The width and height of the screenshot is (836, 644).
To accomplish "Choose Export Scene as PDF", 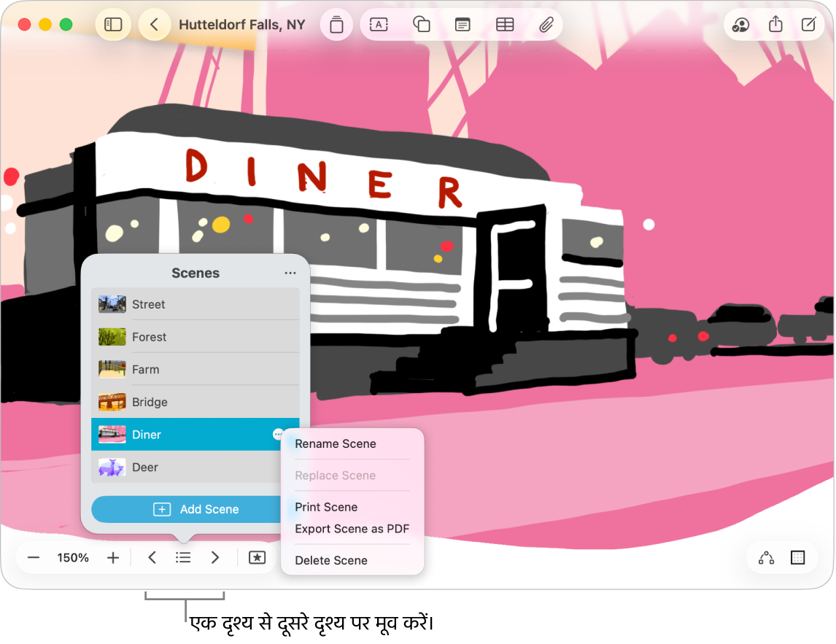I will 352,529.
